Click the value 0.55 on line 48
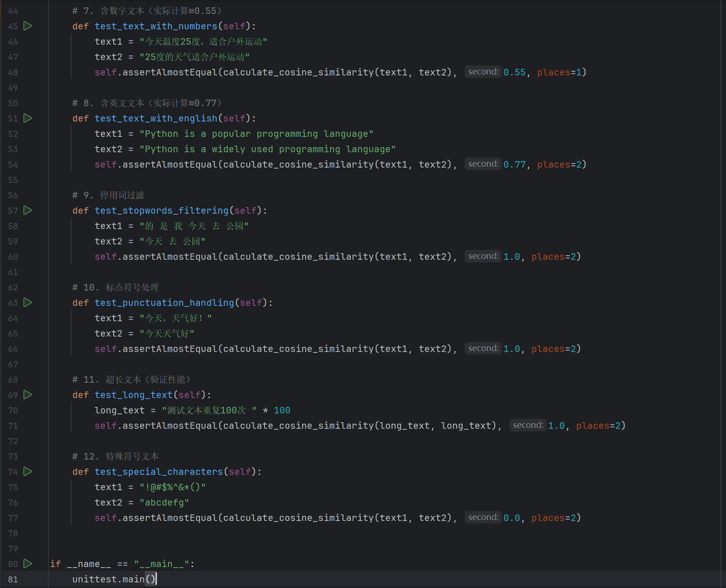The width and height of the screenshot is (726, 588). (515, 73)
